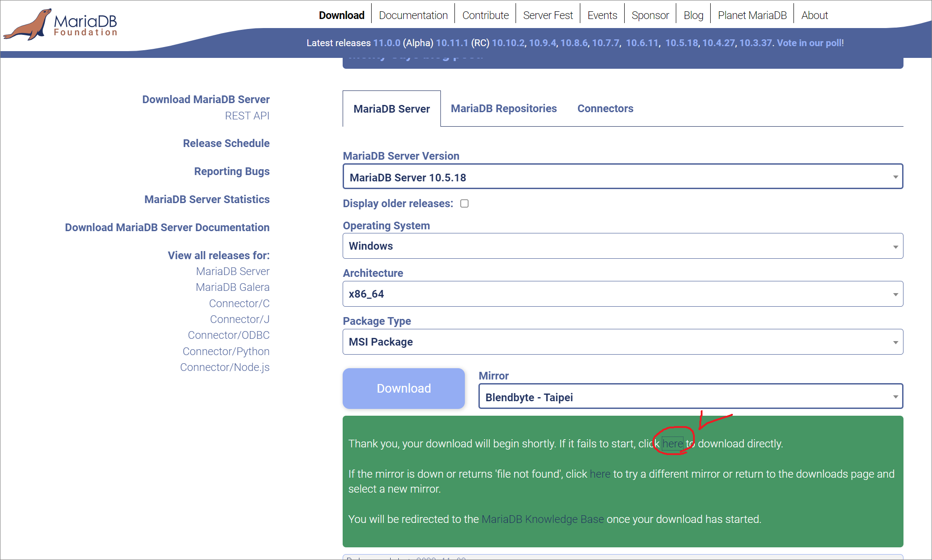Toggle Display older releases checkbox
The width and height of the screenshot is (932, 560).
pyautogui.click(x=464, y=204)
